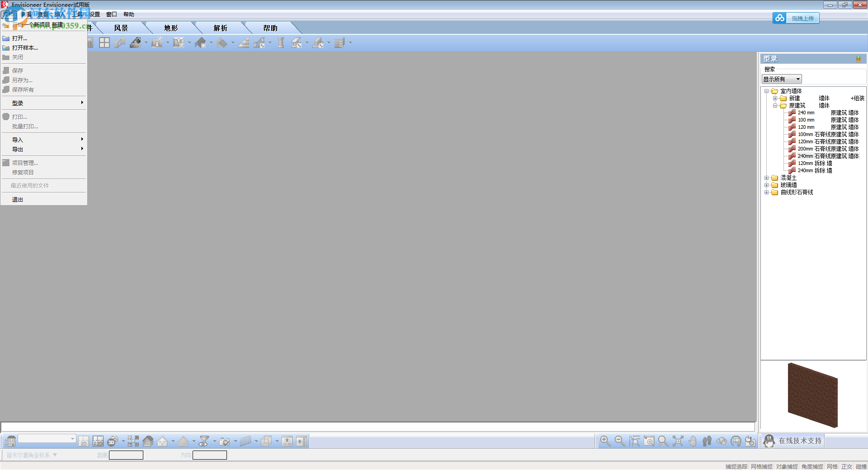Expand the 曲线形石膏线 folder
This screenshot has height=470, width=868.
click(767, 193)
